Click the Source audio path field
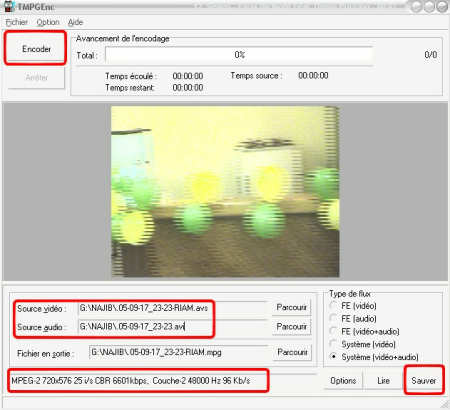Viewport: 450px width, 410px height. [x=173, y=326]
